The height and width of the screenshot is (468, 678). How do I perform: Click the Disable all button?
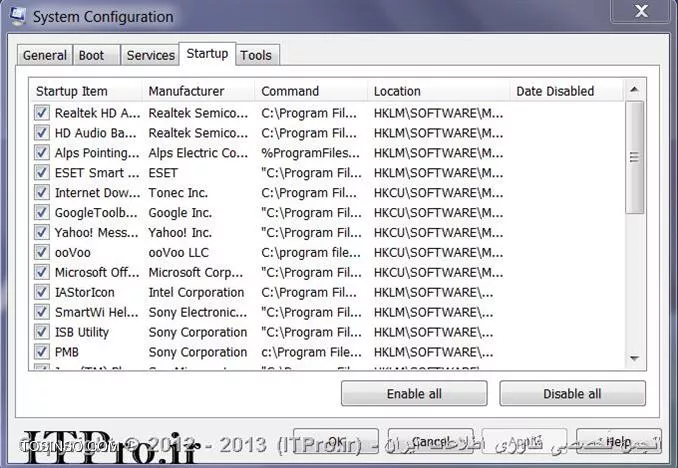[572, 394]
